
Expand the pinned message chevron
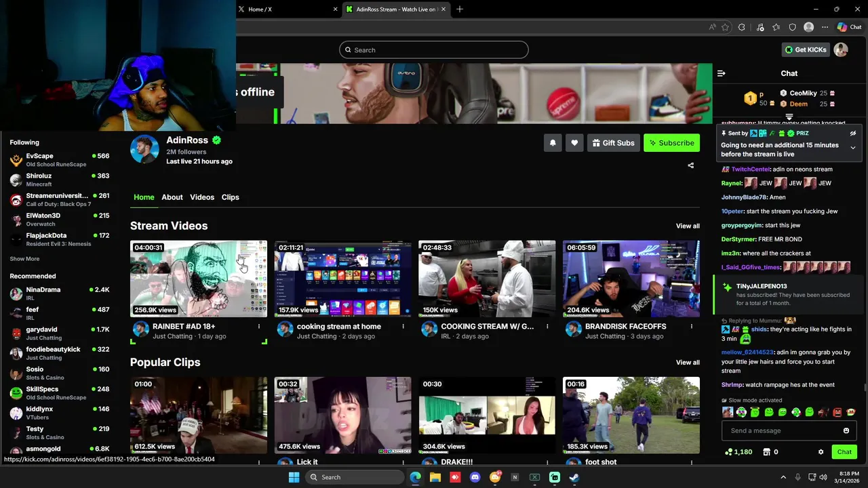click(853, 148)
